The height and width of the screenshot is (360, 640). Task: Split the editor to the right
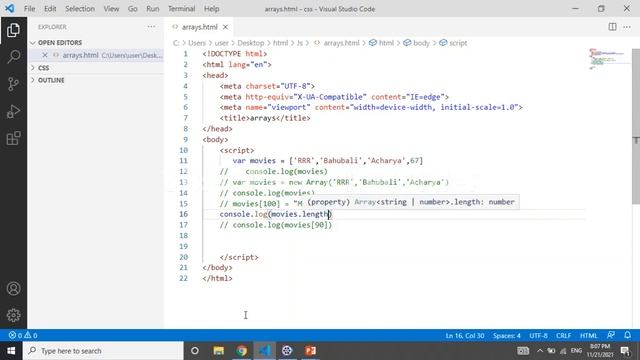click(612, 27)
